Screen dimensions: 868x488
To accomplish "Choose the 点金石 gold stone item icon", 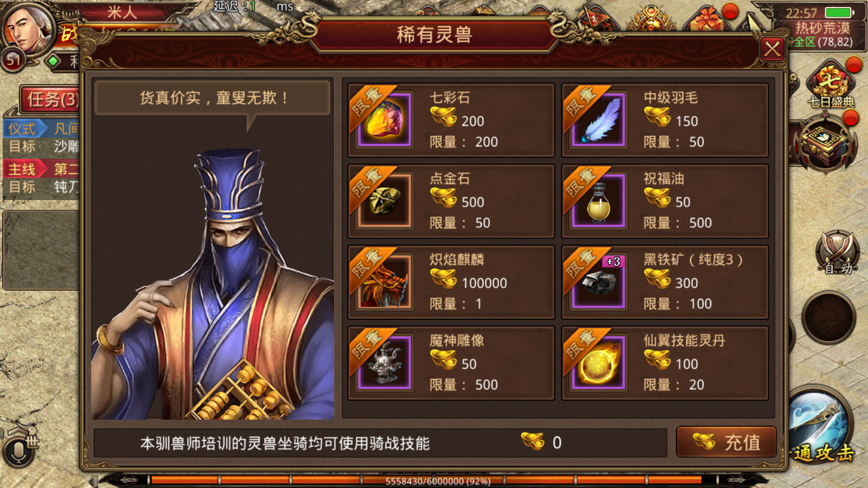I will (384, 201).
